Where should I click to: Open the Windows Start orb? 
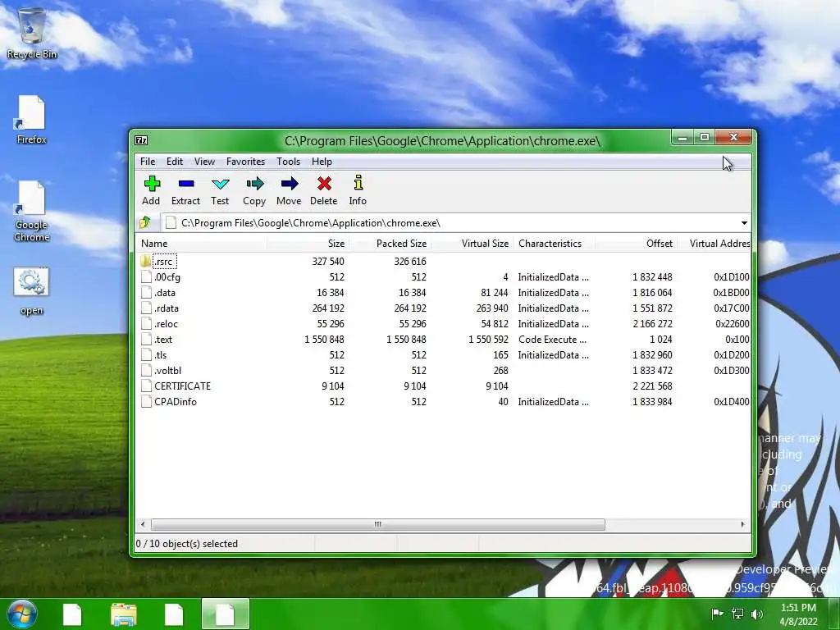(x=22, y=614)
